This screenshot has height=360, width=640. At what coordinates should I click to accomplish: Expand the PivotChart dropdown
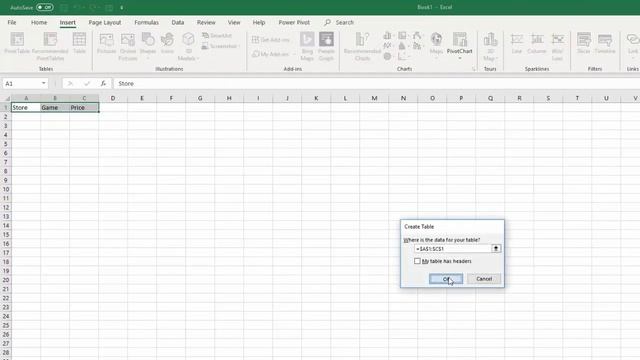pyautogui.click(x=460, y=58)
